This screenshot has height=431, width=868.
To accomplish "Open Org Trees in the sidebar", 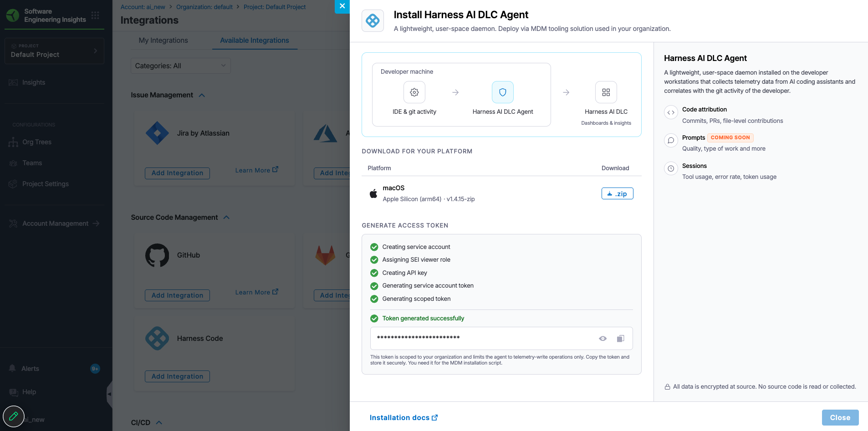I will [x=37, y=142].
